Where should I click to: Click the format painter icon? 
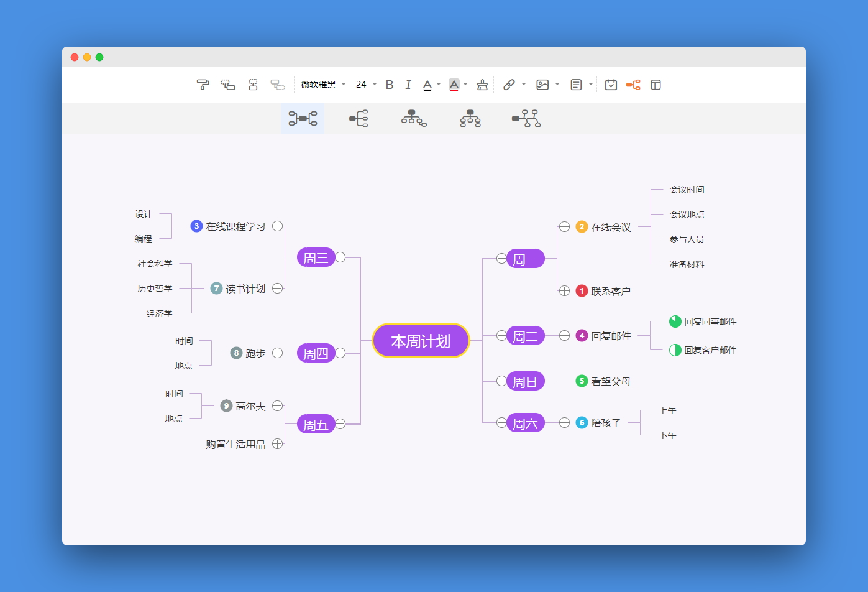(203, 85)
